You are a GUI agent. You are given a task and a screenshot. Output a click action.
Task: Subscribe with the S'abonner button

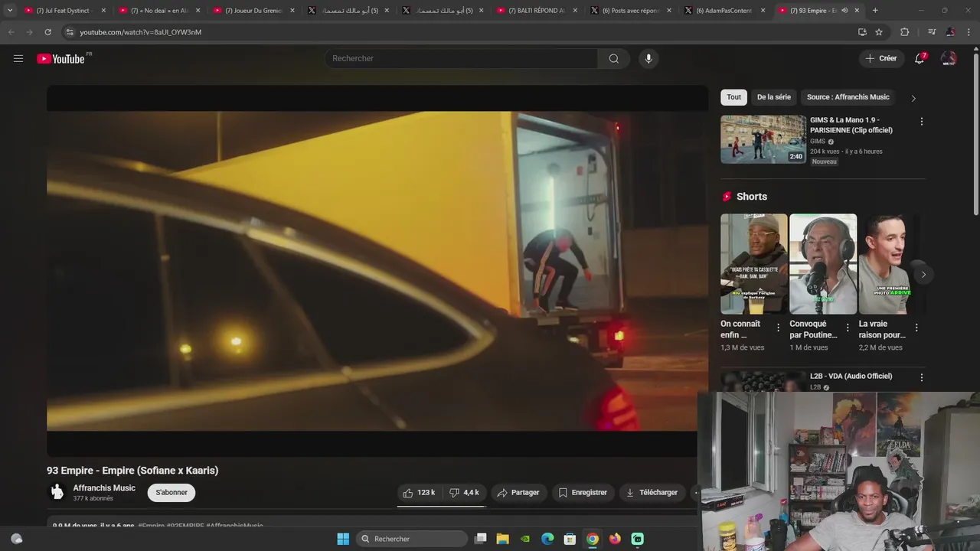click(171, 492)
